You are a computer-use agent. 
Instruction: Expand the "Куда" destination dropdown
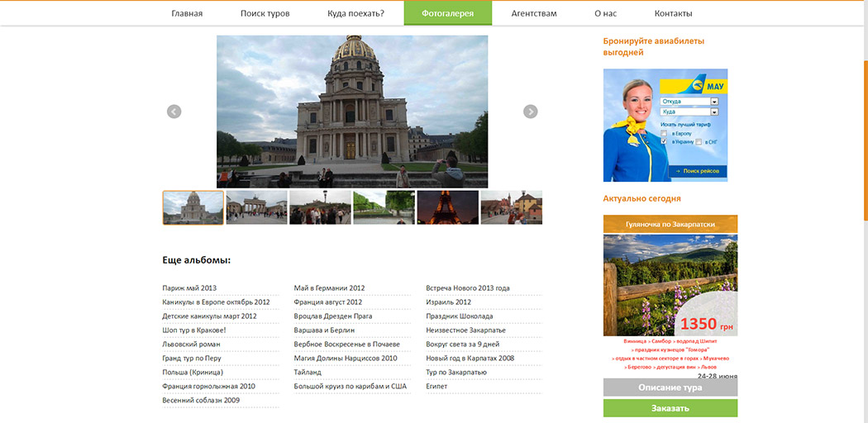click(714, 112)
